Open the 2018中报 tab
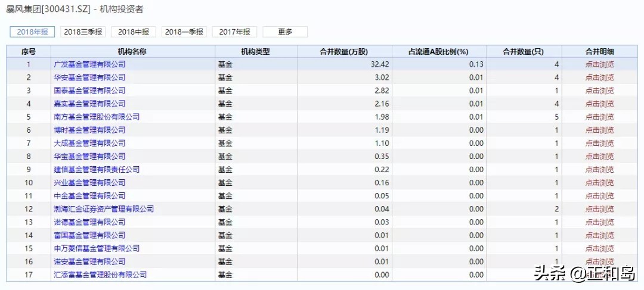Image resolution: width=644 pixels, height=290 pixels. point(134,32)
